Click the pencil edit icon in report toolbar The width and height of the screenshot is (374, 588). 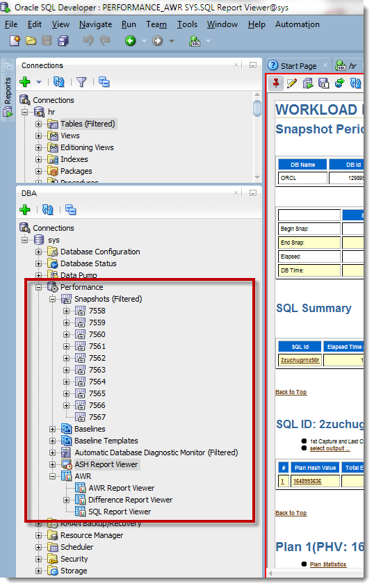point(292,83)
